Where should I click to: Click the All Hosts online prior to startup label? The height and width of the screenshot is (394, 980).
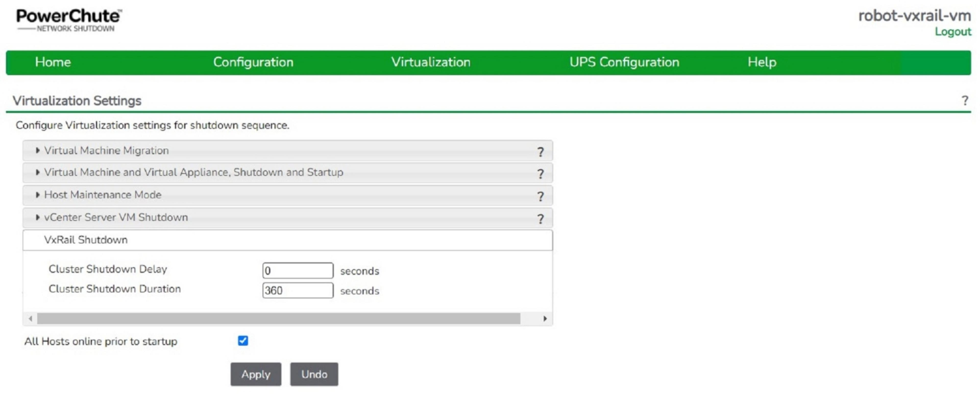coord(101,341)
